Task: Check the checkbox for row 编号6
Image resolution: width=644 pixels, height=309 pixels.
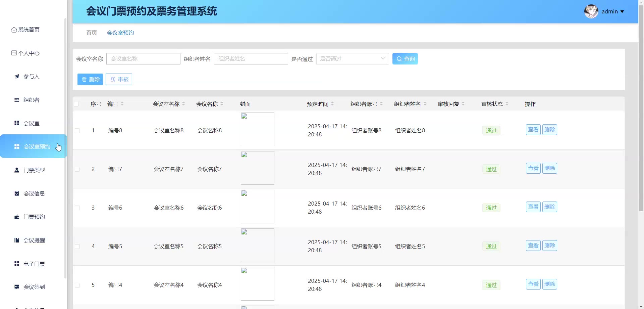Action: [x=77, y=208]
